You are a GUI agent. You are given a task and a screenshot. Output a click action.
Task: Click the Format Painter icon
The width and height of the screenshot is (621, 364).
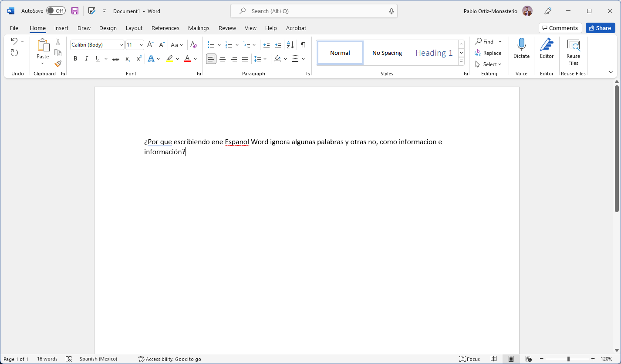pyautogui.click(x=58, y=64)
